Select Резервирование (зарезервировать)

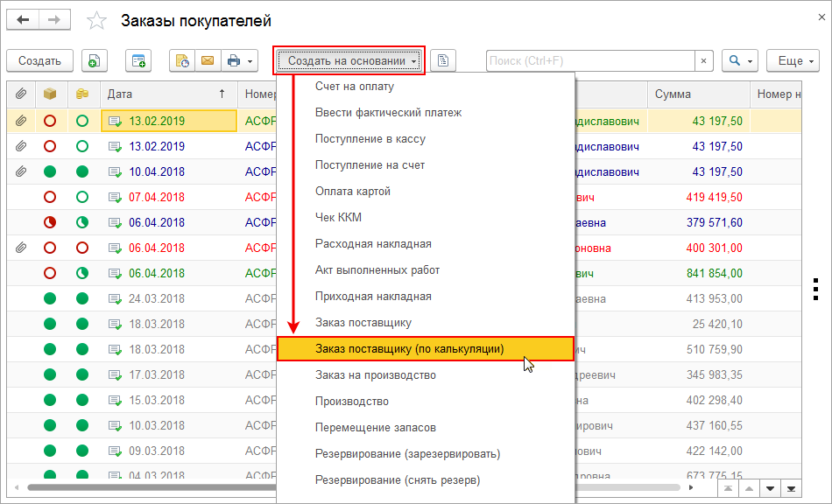pyautogui.click(x=407, y=453)
